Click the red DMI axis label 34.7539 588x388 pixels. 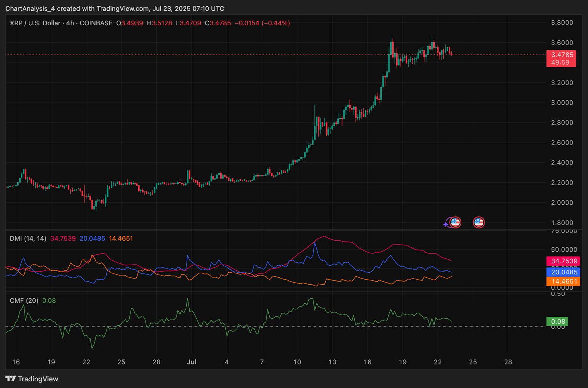563,261
